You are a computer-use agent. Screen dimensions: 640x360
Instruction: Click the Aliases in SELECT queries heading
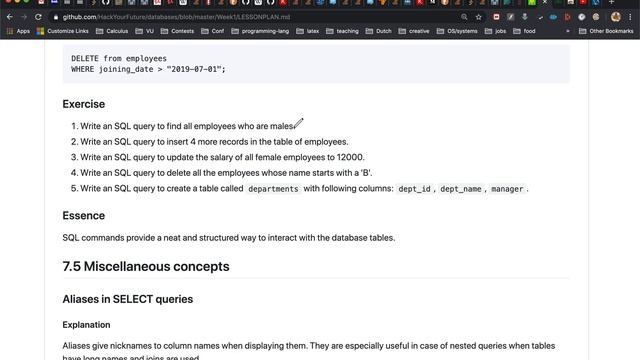[128, 299]
